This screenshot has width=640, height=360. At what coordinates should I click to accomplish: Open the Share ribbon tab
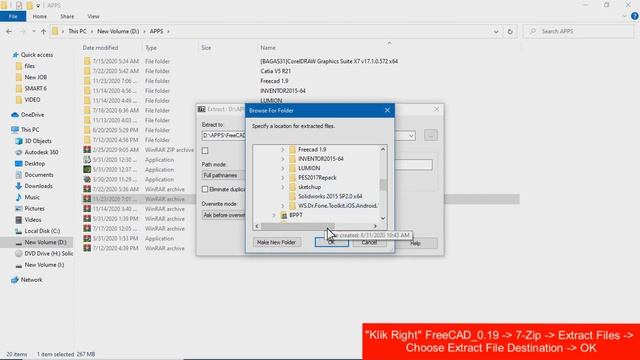point(67,16)
